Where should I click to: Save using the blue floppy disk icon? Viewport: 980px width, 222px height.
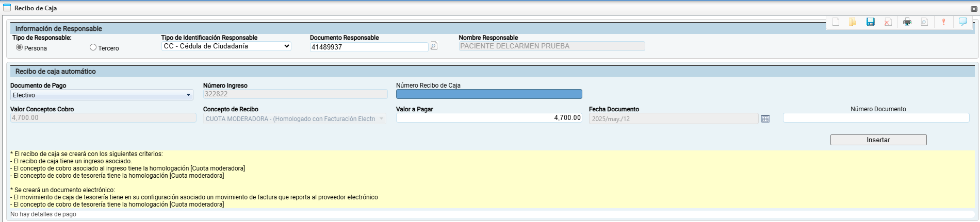(871, 22)
